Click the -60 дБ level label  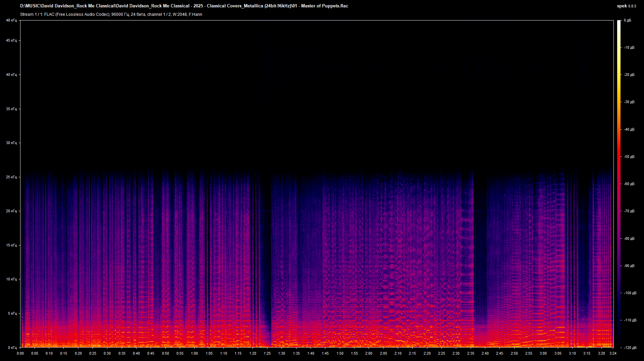pyautogui.click(x=629, y=184)
